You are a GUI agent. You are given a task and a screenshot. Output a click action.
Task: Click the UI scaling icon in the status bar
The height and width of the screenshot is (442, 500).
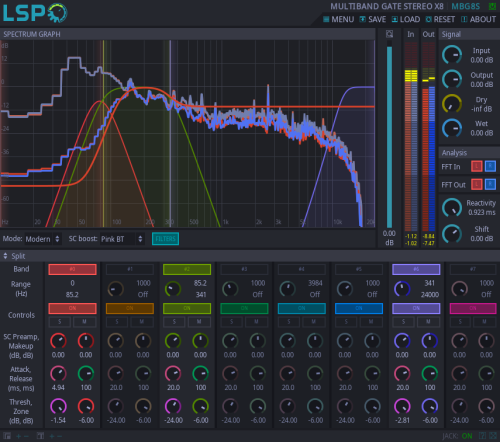[7, 436]
